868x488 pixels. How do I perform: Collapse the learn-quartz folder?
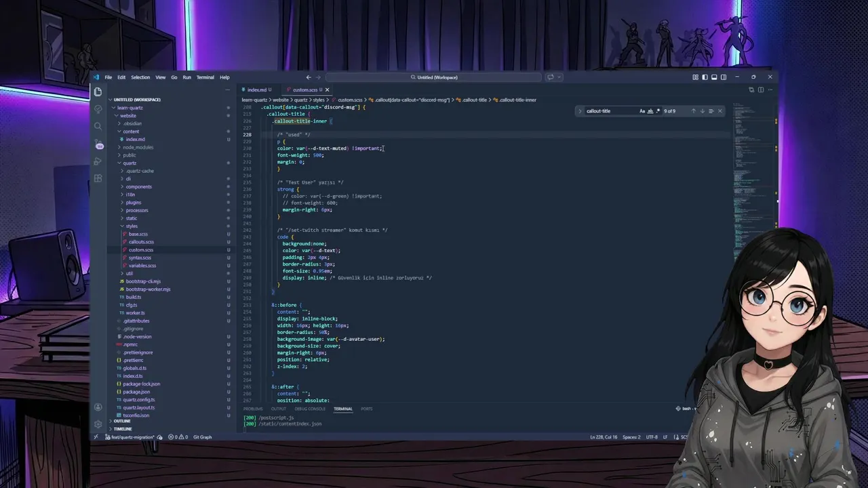[130, 108]
